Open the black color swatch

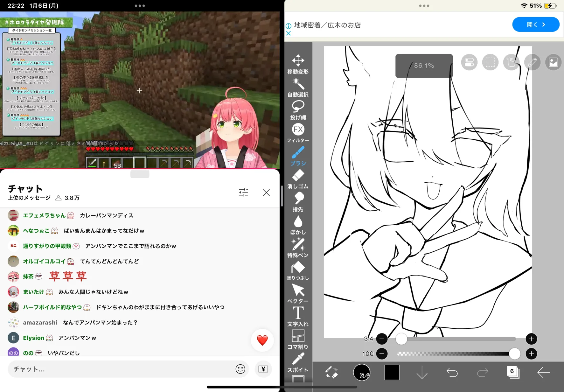click(392, 372)
